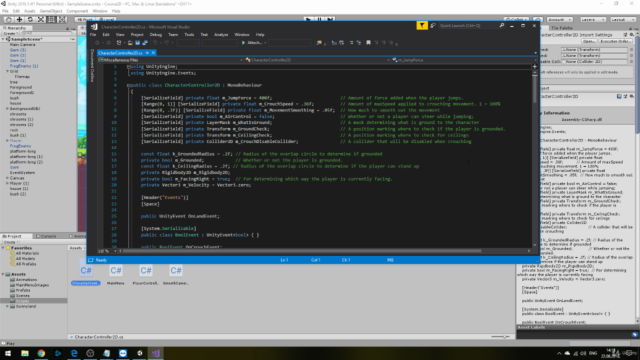Click the yellow notifications flag icon
This screenshot has height=360, width=640.
[x=422, y=25]
